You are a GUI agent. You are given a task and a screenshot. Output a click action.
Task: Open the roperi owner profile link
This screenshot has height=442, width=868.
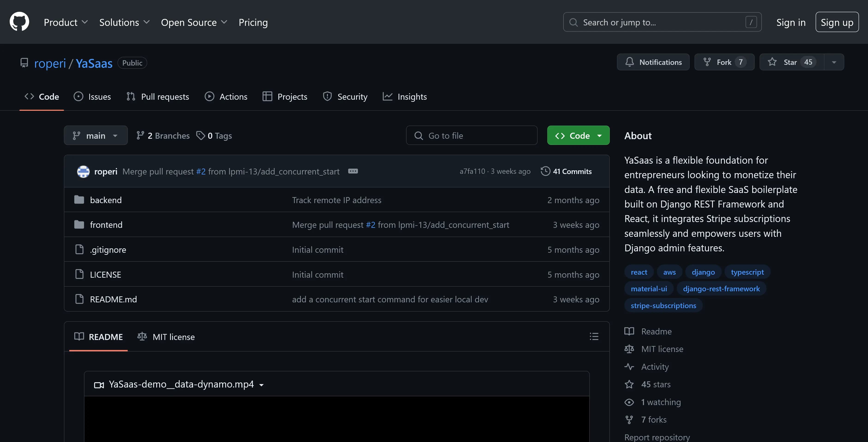[50, 63]
